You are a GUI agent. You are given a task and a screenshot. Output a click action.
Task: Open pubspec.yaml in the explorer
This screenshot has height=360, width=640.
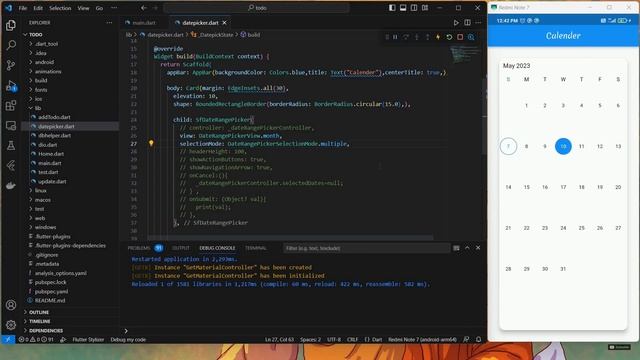pos(51,291)
